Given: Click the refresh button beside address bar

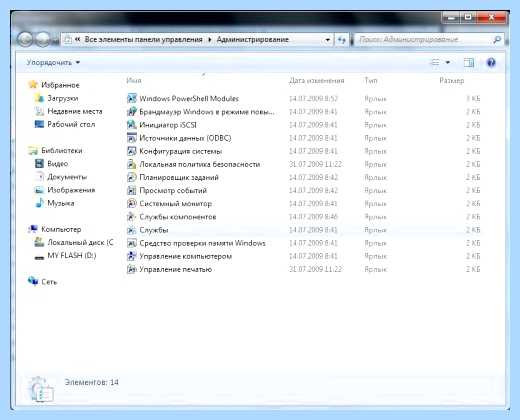Looking at the screenshot, I should [x=341, y=40].
